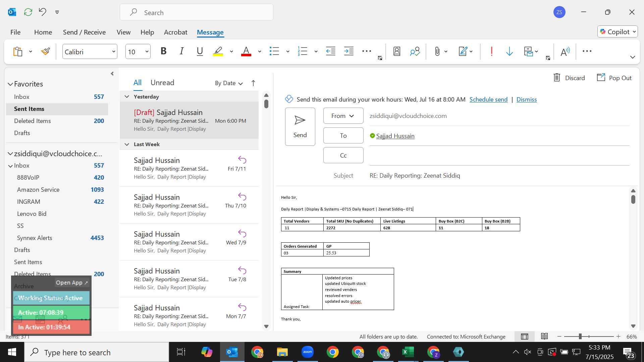Switch to Reading view icon
Screen dimensions: 644x362
(x=544, y=336)
